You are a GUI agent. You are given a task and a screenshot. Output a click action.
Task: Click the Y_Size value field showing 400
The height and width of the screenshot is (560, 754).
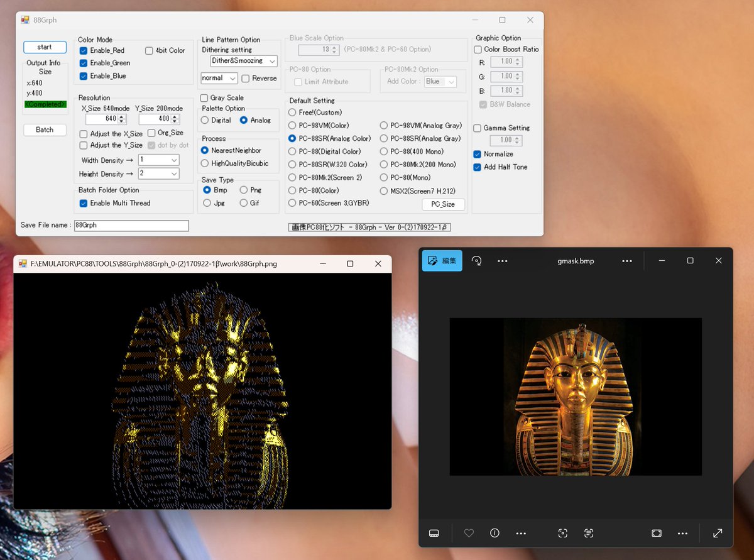(155, 119)
